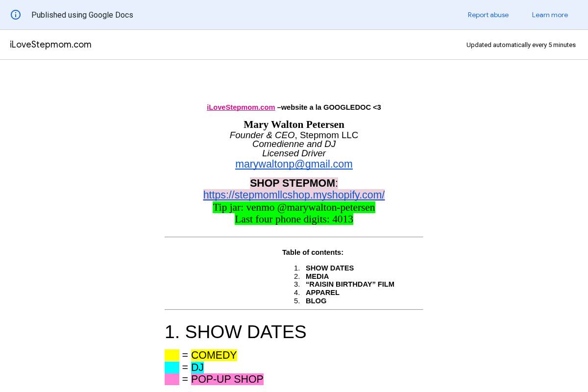Select the 1. SHOW DATES section heading

tap(236, 332)
